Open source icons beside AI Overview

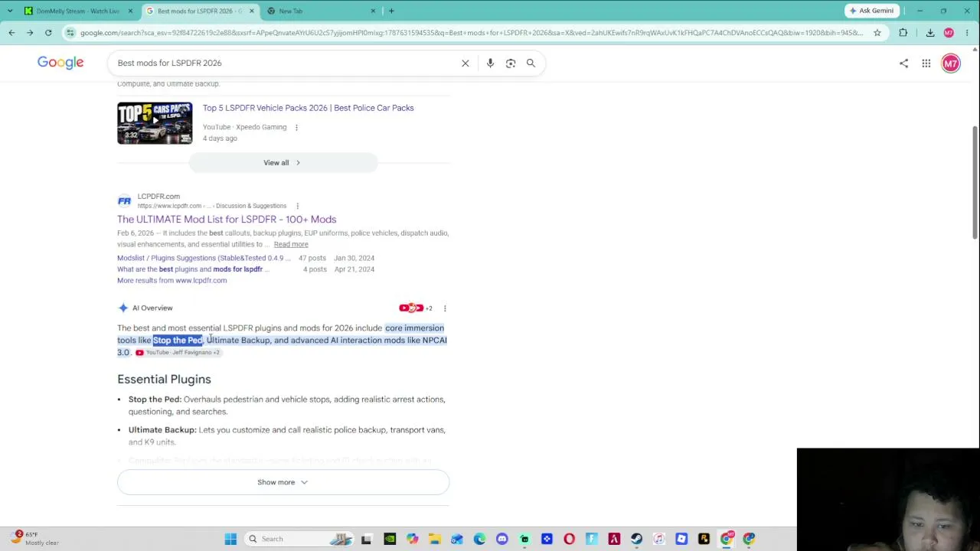[x=415, y=308]
